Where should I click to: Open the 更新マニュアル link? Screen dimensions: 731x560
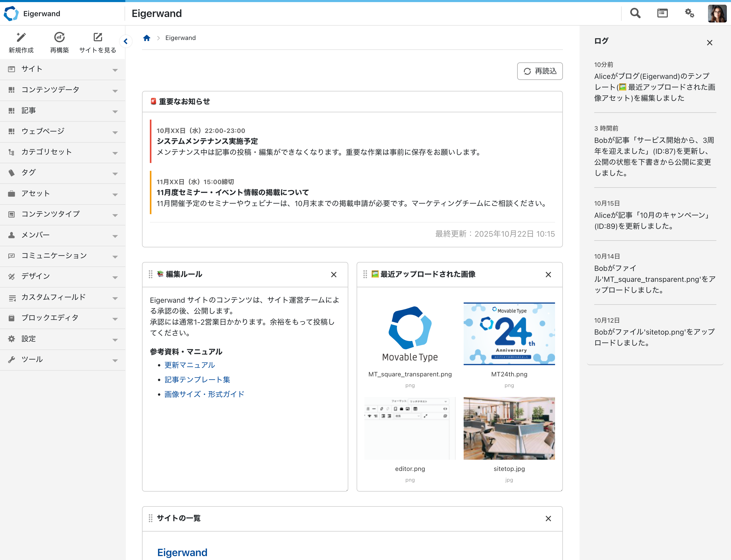(189, 365)
